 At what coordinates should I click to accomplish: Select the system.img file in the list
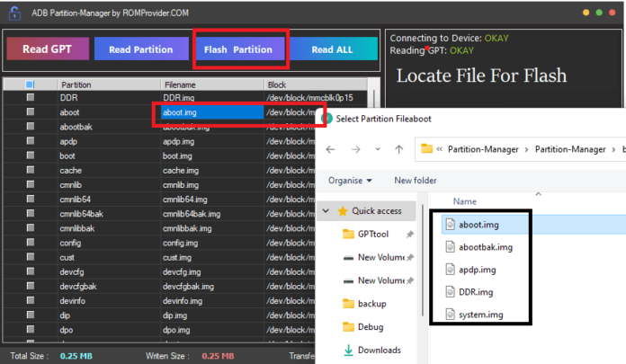point(480,315)
